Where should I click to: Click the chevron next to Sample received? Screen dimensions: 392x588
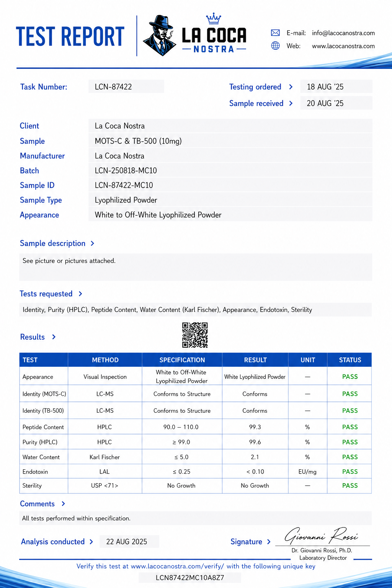291,103
